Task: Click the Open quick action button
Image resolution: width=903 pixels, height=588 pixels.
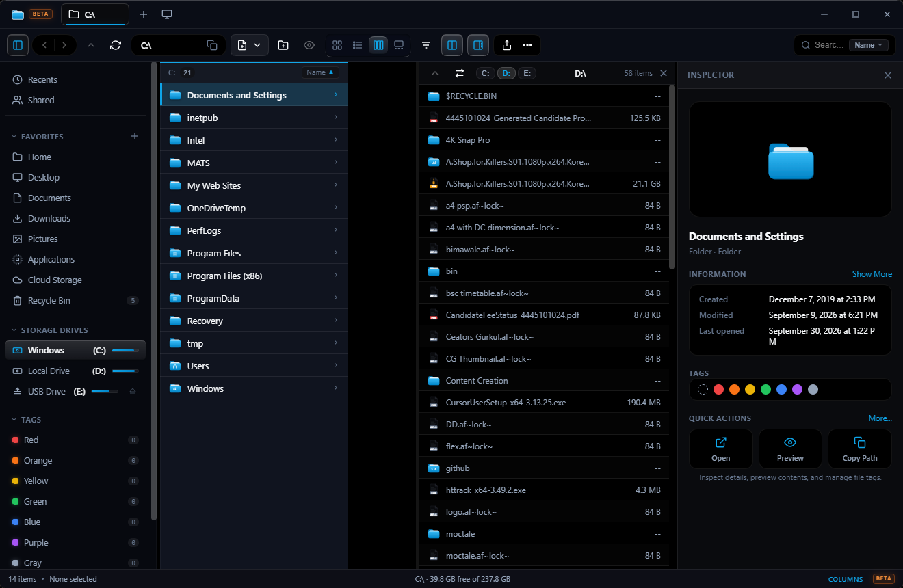Action: [x=721, y=449]
